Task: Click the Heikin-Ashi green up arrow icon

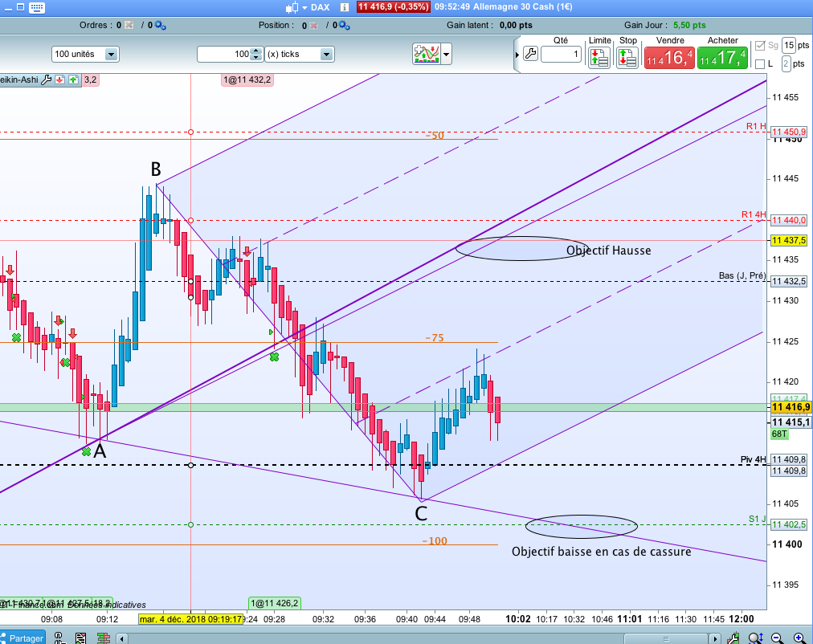Action: click(x=73, y=79)
